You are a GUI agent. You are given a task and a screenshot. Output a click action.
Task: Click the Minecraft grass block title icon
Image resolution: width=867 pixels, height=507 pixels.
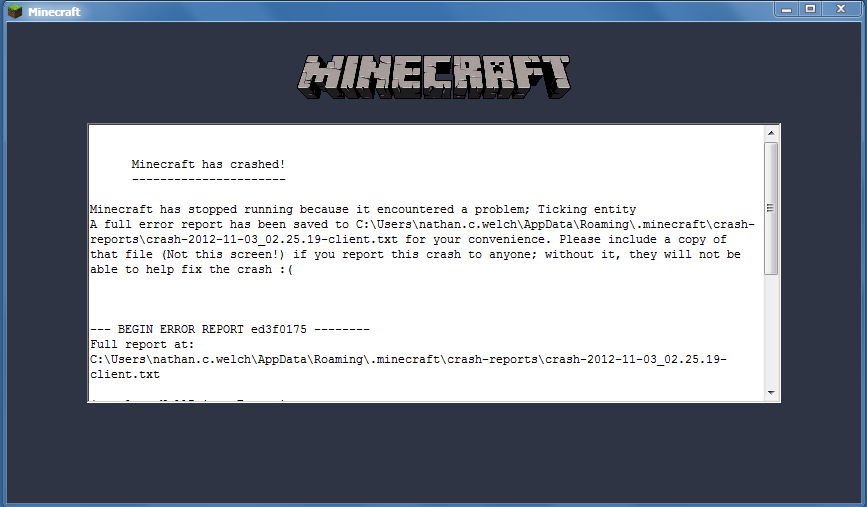pyautogui.click(x=15, y=11)
